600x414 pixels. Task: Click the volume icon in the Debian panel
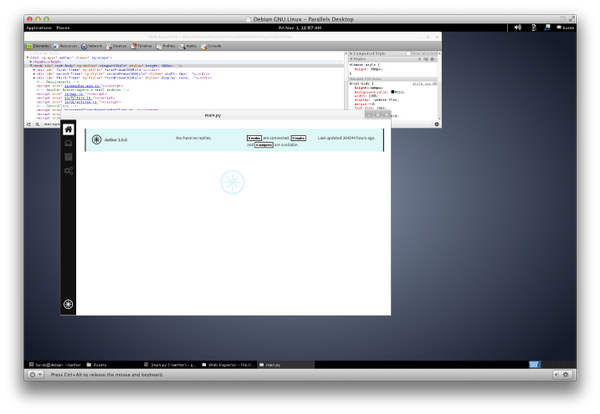(518, 28)
